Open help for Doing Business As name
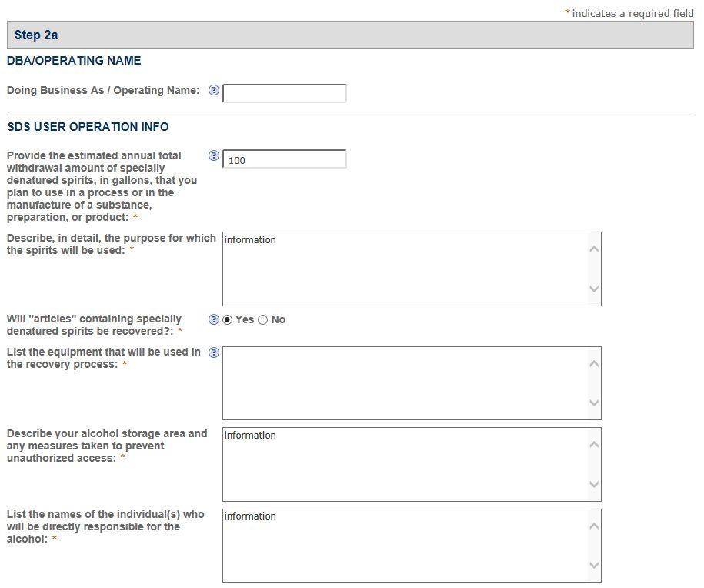 (x=214, y=91)
